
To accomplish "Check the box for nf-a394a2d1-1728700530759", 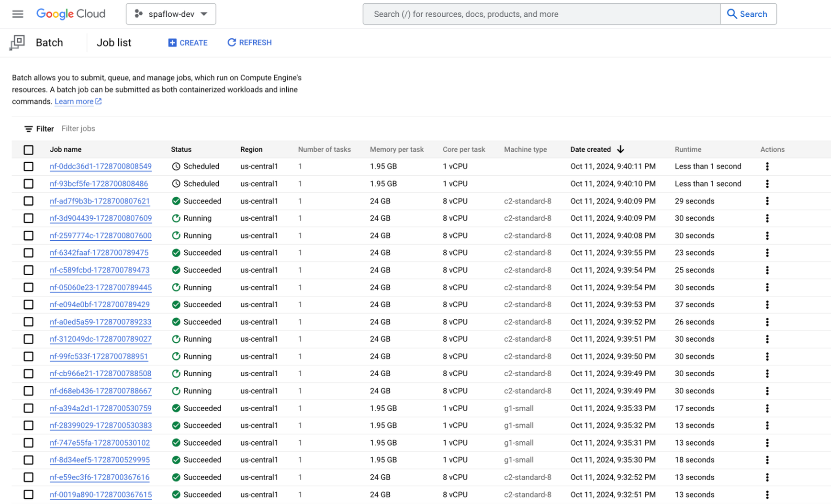I will pyautogui.click(x=29, y=408).
